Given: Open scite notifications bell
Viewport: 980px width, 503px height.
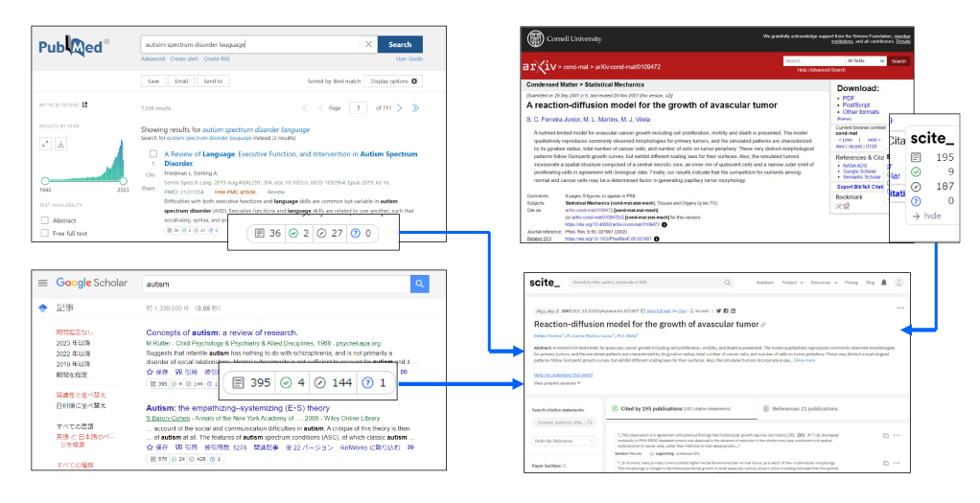Looking at the screenshot, I should pyautogui.click(x=884, y=283).
